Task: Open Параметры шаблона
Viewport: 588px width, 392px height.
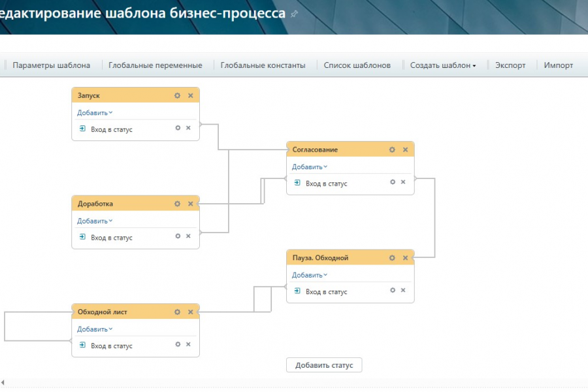Action: tap(51, 65)
